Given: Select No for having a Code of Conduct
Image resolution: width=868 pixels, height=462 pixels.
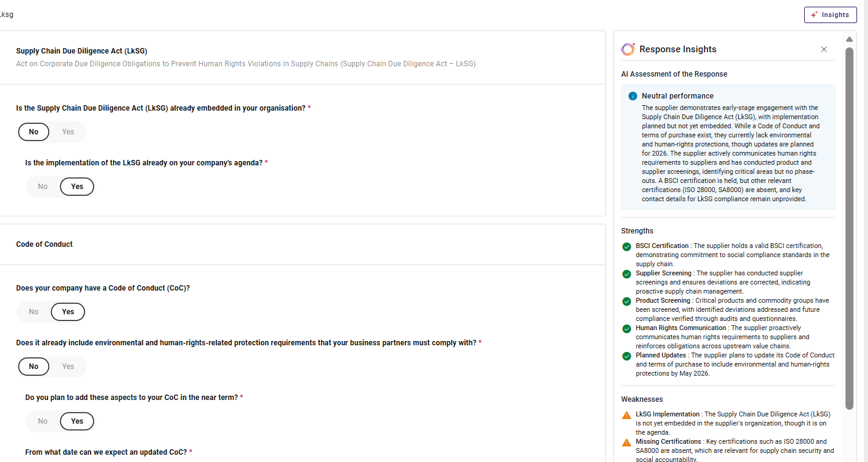Looking at the screenshot, I should [x=33, y=312].
